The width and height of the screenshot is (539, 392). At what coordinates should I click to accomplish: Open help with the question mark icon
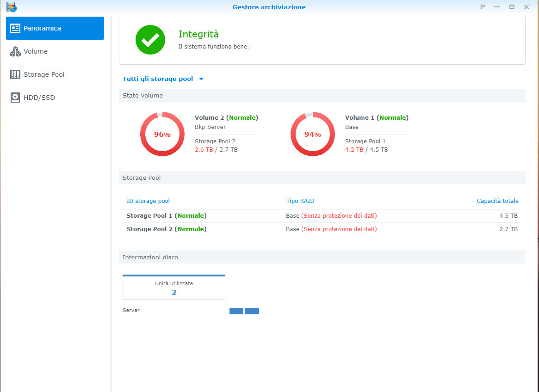[x=482, y=7]
